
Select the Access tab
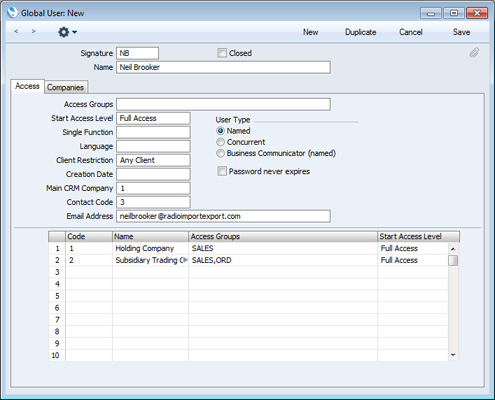click(27, 86)
